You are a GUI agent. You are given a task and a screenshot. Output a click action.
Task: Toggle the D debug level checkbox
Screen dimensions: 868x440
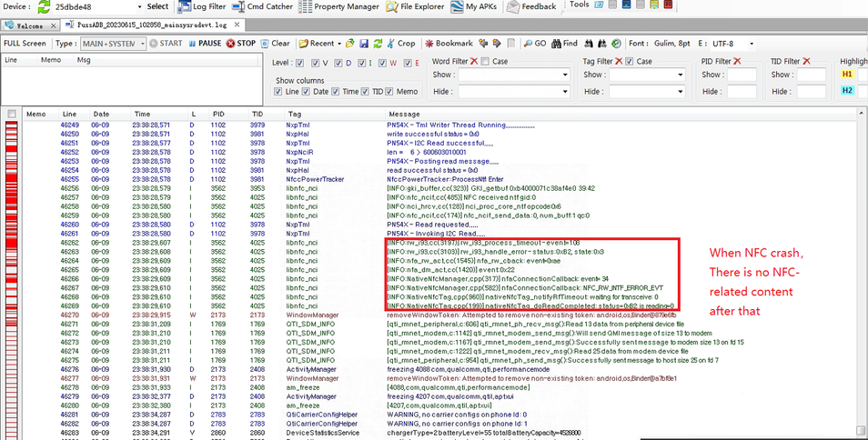pos(338,63)
